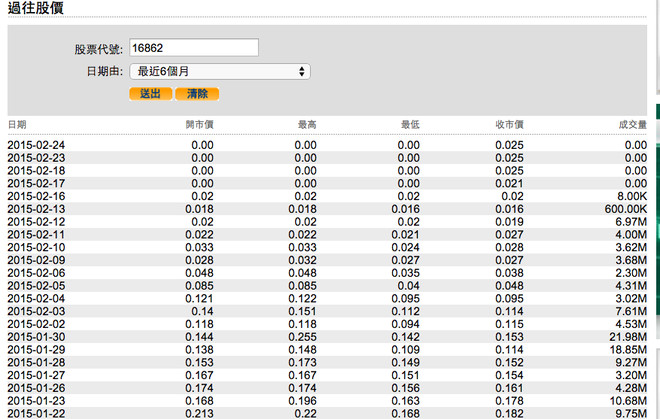Select the date cell 2015-02-03
660x419 pixels.
point(36,311)
